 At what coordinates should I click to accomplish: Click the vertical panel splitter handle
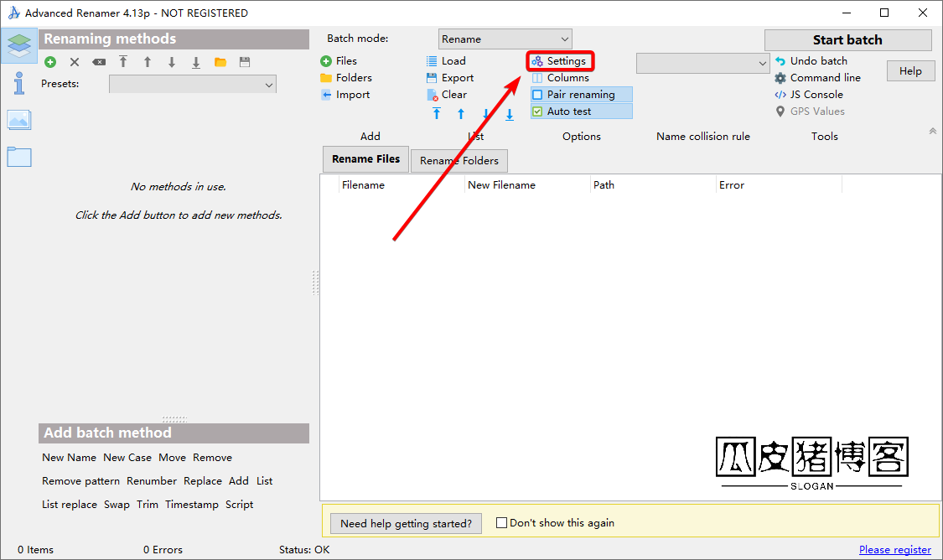pyautogui.click(x=315, y=283)
